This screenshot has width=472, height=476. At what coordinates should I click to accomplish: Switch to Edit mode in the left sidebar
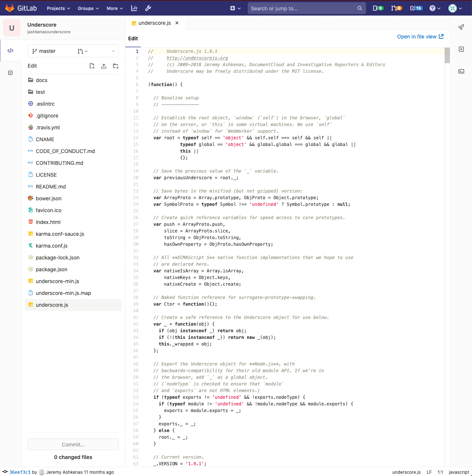coord(10,50)
